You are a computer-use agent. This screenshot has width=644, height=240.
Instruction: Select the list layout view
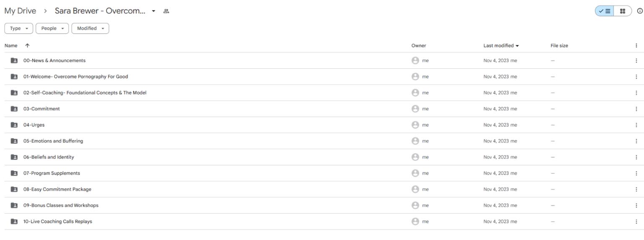[605, 11]
